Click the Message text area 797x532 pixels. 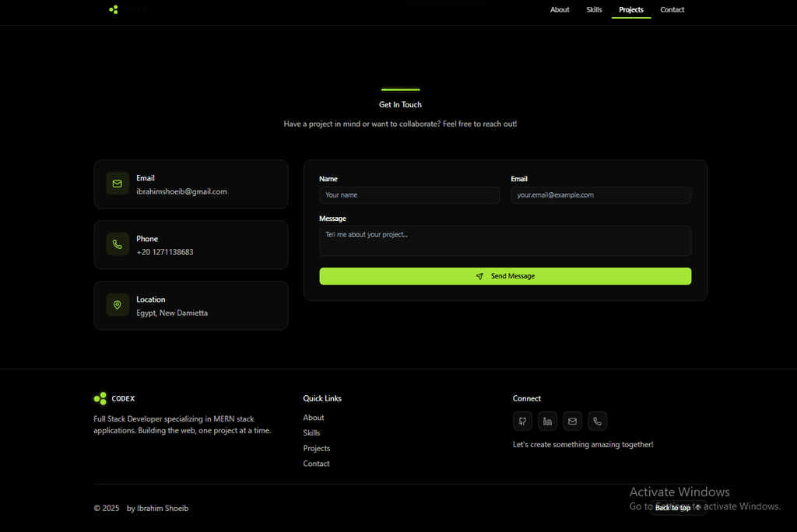click(504, 240)
